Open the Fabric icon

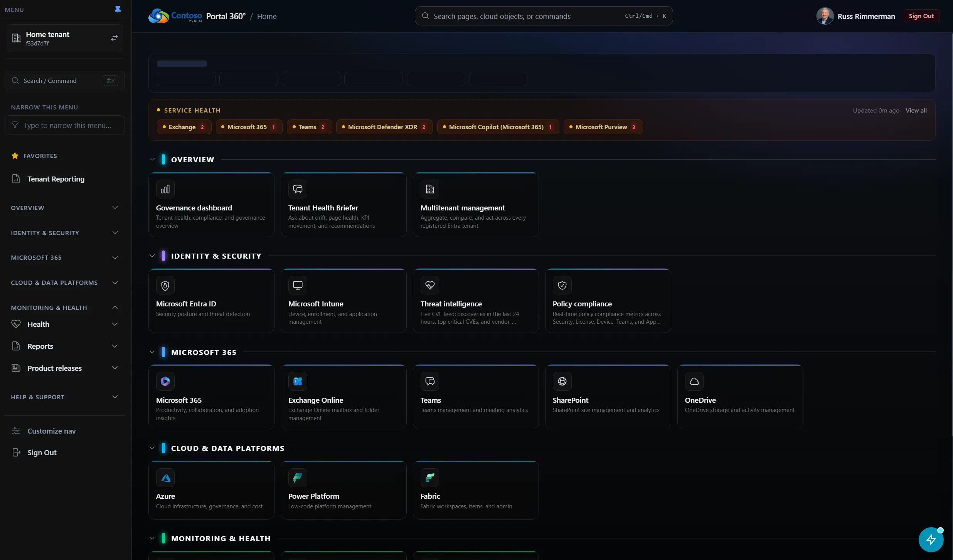click(x=430, y=478)
